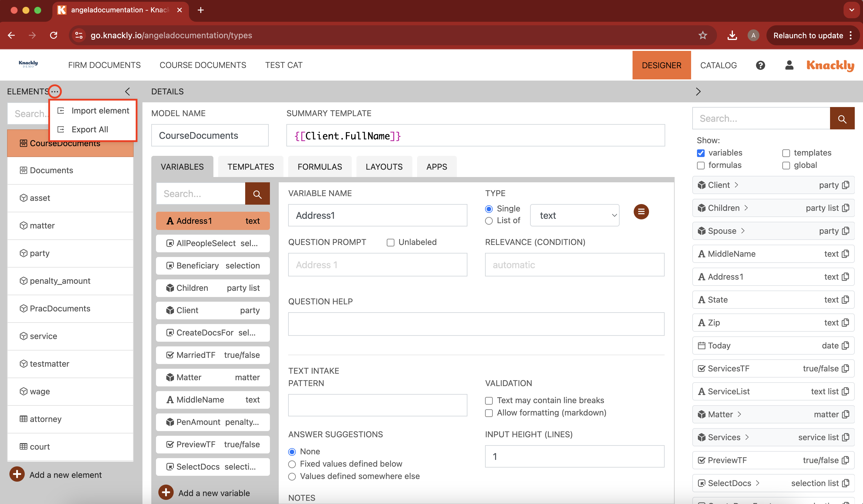The height and width of the screenshot is (504, 863).
Task: Expand the Client party chevron
Action: coord(736,185)
